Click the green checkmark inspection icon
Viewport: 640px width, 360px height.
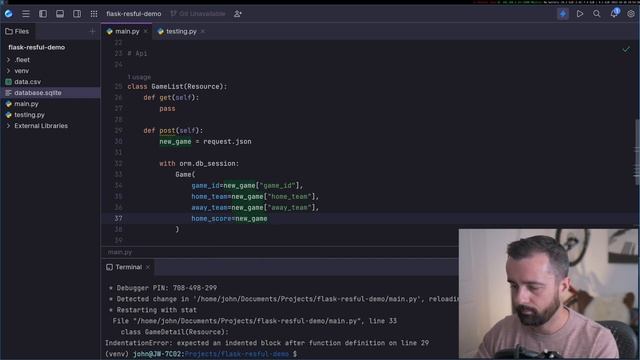point(626,49)
